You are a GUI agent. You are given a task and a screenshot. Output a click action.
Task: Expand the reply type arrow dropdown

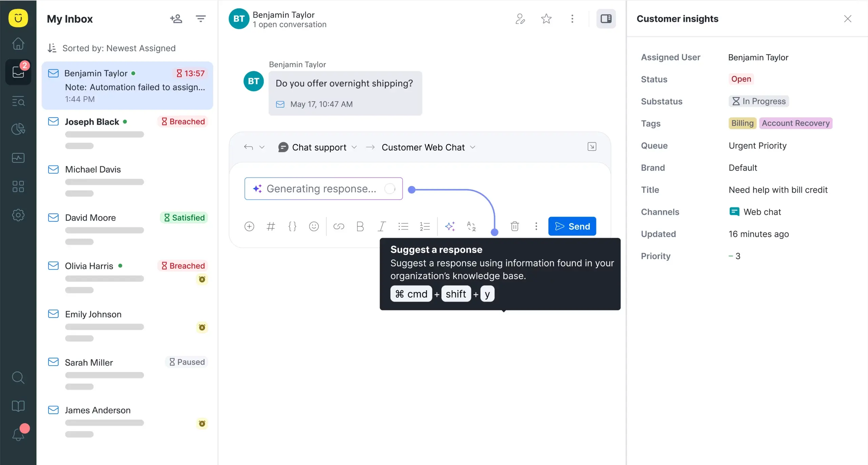point(261,147)
